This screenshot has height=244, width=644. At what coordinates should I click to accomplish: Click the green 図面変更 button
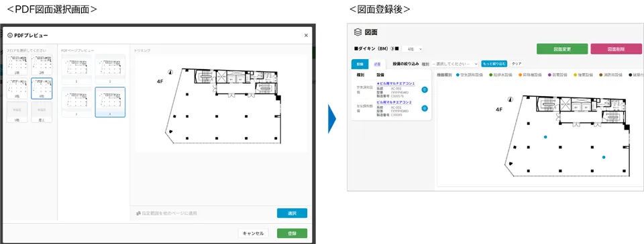[x=562, y=49]
